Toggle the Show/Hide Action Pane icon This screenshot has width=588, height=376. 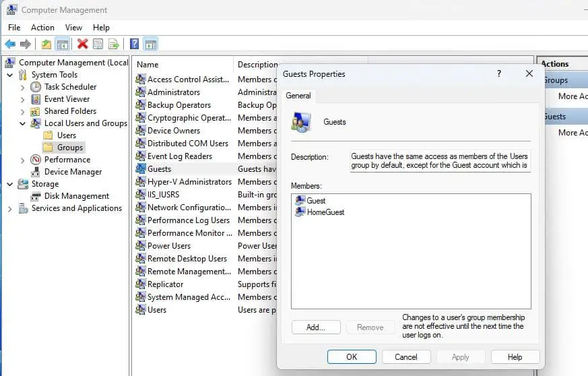(151, 44)
